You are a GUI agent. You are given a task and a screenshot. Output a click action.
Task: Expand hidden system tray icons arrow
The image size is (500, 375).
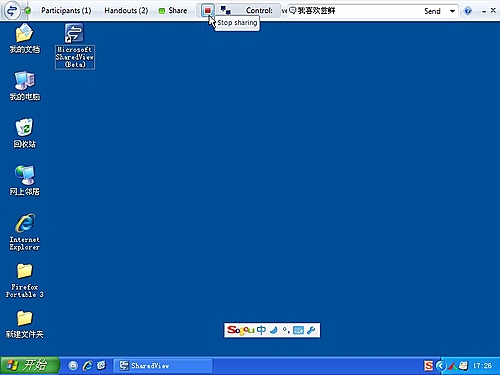pyautogui.click(x=441, y=366)
